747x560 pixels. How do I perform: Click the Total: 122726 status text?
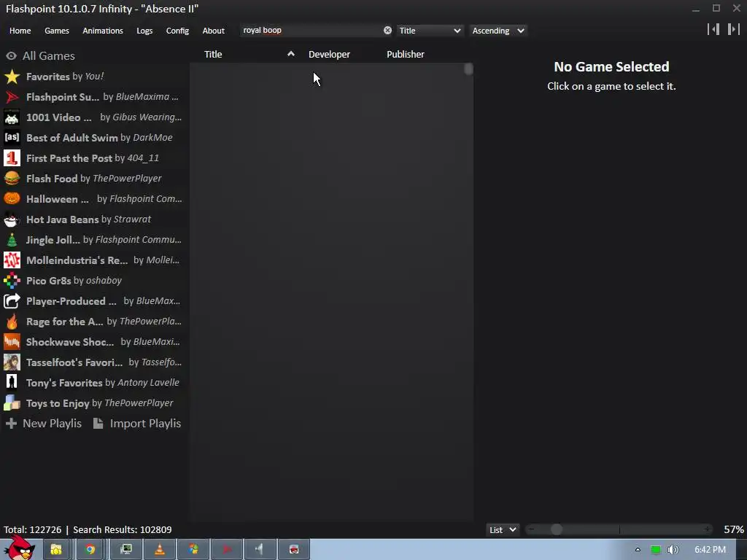[32, 529]
